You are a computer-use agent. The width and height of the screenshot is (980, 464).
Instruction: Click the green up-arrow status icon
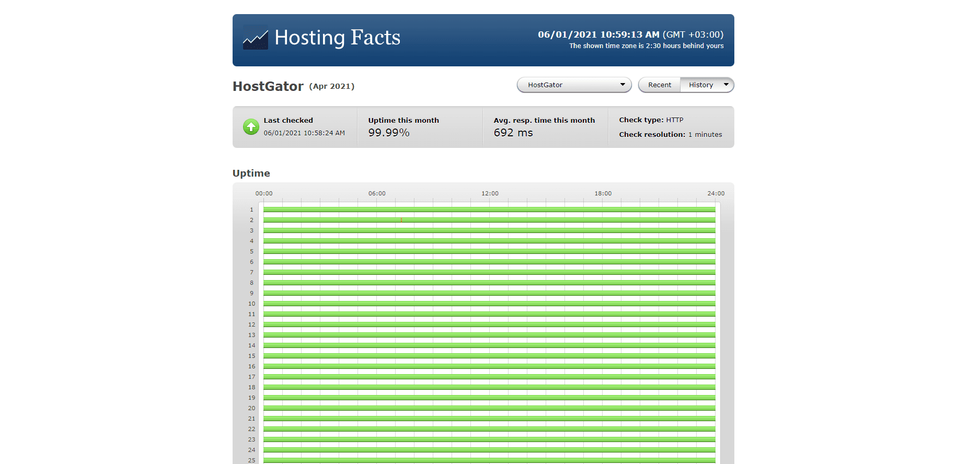(251, 126)
